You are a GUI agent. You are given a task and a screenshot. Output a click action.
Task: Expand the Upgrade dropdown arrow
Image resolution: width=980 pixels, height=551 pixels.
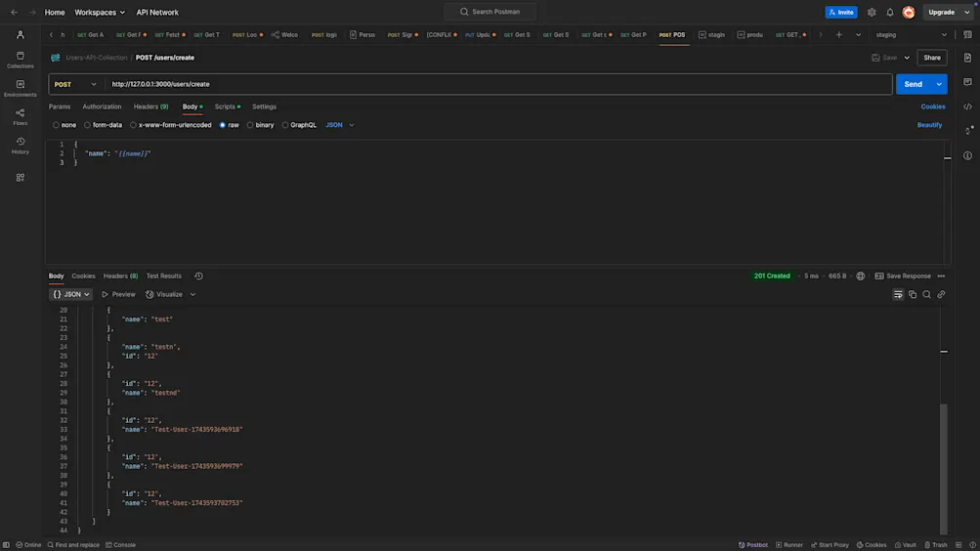click(967, 12)
